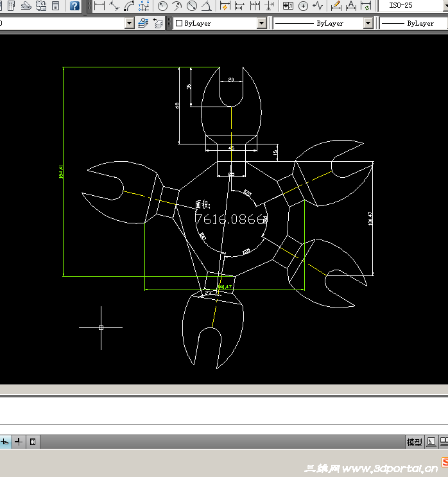This screenshot has height=477, width=448.
Task: Select the Radius dimension tool
Action: click(x=162, y=6)
